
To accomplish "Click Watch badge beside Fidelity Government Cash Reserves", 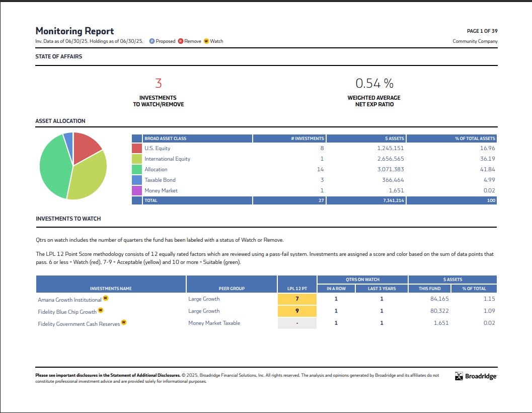I will (x=124, y=323).
